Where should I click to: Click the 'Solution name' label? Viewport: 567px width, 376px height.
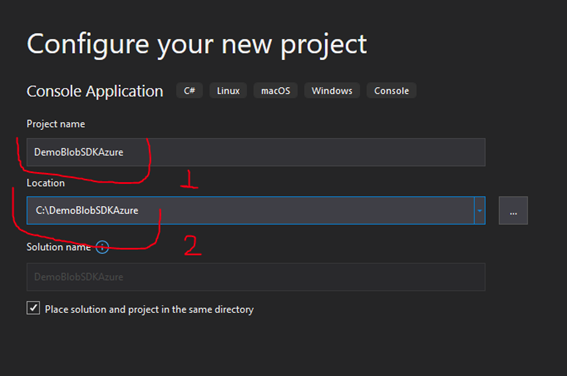(59, 247)
